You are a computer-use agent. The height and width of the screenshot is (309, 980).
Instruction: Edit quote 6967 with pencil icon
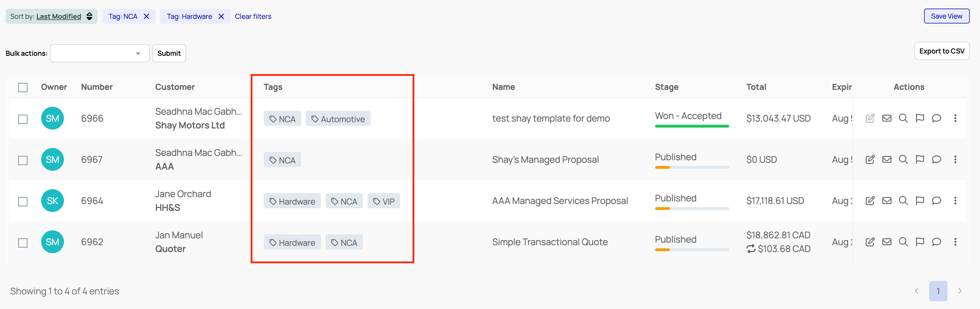tap(870, 159)
